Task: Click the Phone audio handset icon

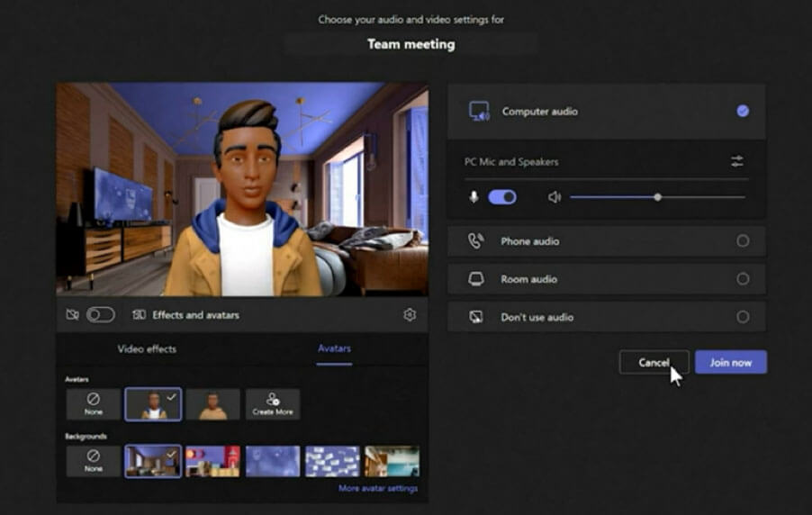Action: click(476, 240)
